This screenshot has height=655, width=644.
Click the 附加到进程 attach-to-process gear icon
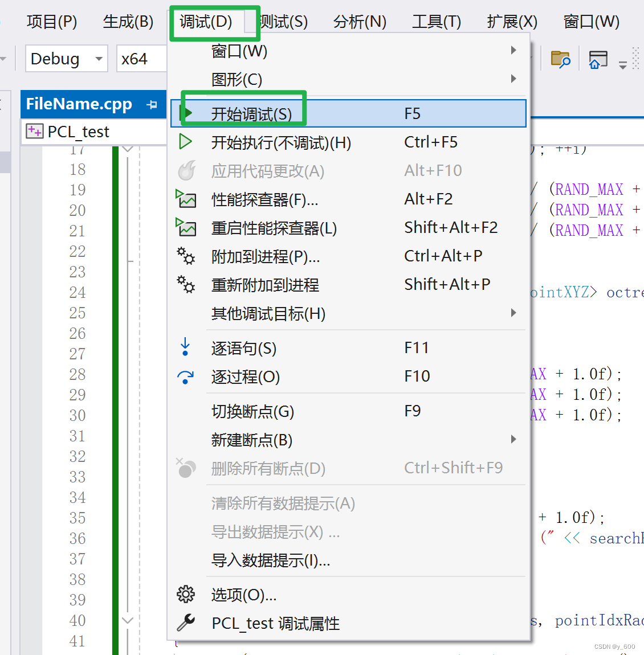coord(186,256)
